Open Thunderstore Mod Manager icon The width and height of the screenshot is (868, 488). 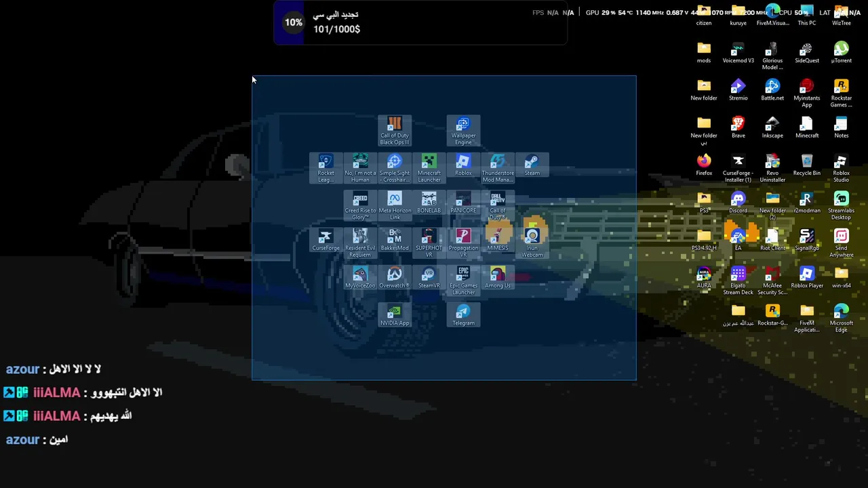coord(498,168)
